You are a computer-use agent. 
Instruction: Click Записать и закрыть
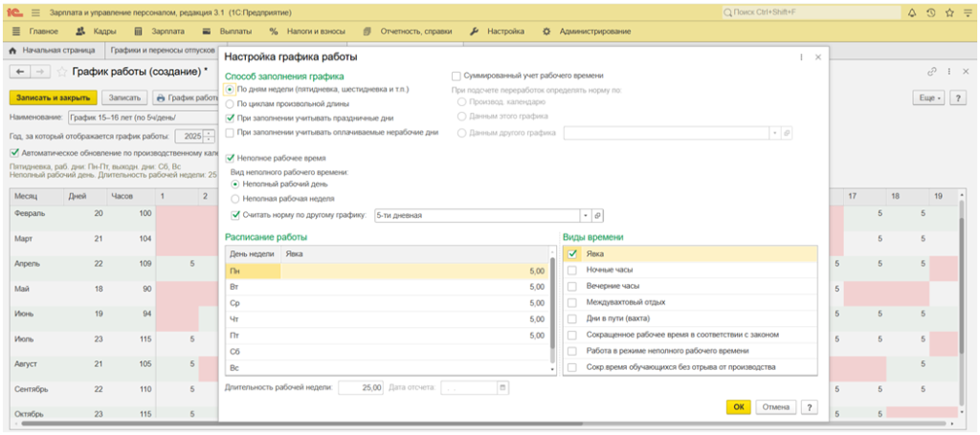[54, 98]
